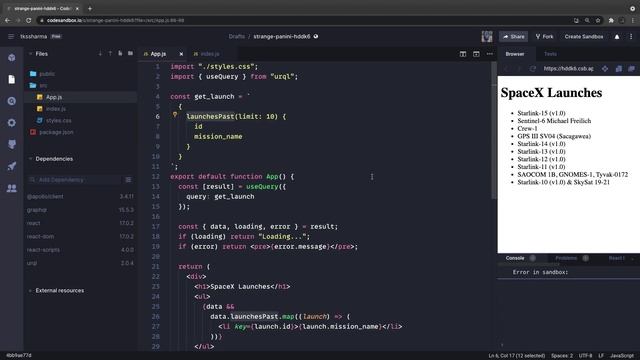Click the strange-panini-hddk6 sandbox title
This screenshot has width=640, height=360.
tap(282, 36)
